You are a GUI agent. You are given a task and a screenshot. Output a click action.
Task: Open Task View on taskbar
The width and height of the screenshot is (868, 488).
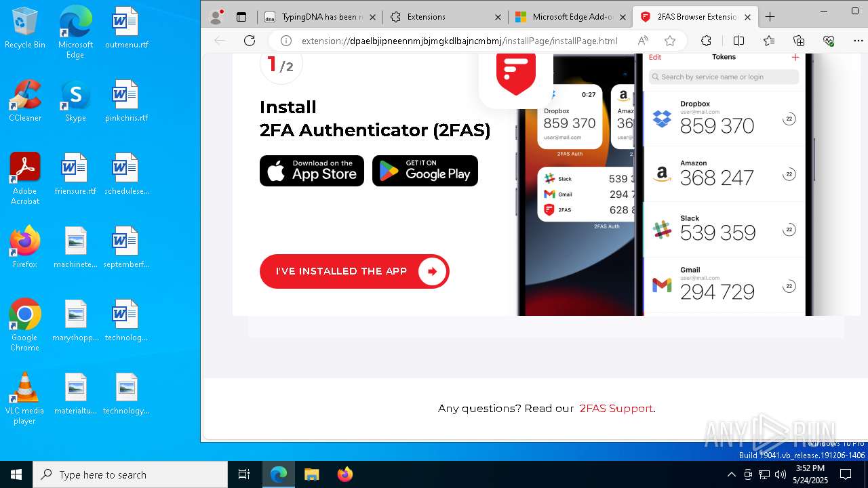(x=244, y=474)
